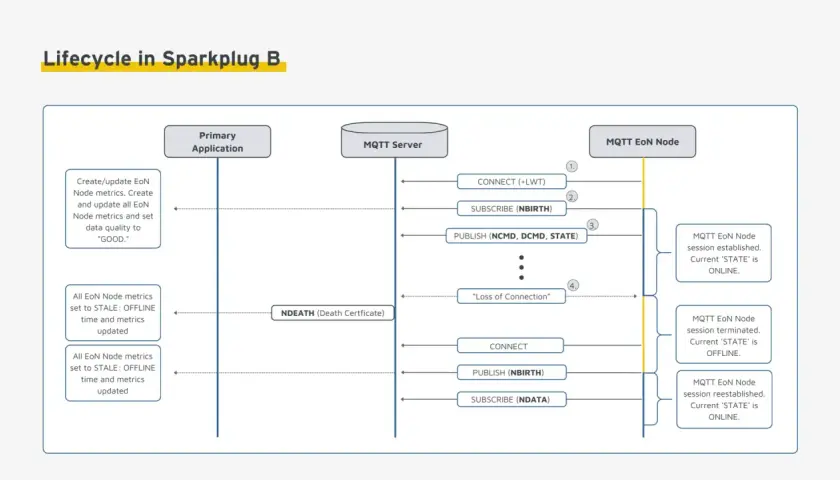
Task: Select the 'session terminated' OFFLINE note
Action: 724,334
